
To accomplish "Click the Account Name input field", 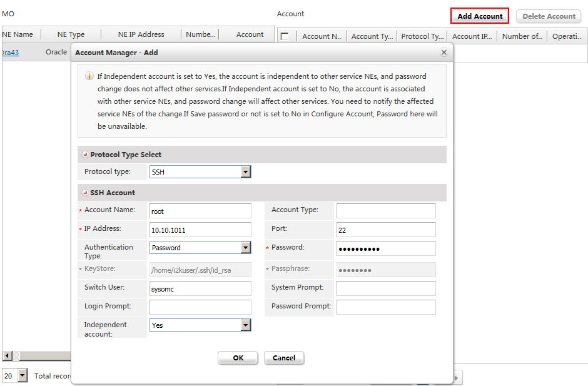I will pos(200,211).
